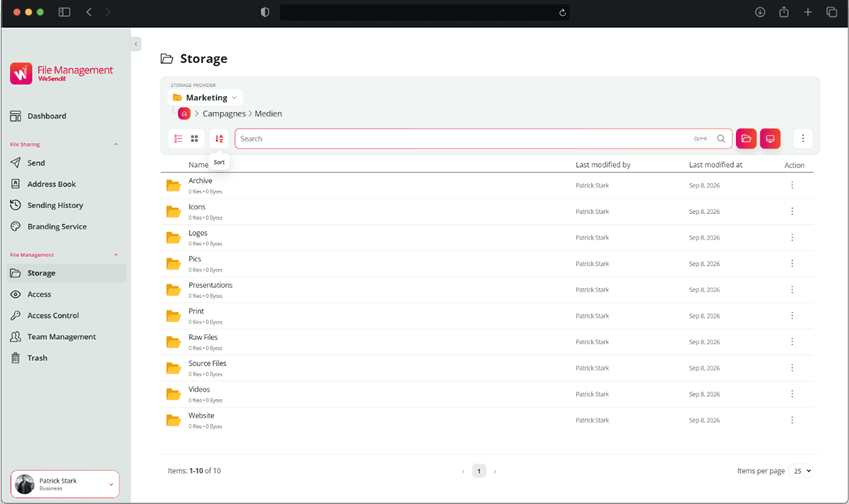The height and width of the screenshot is (504, 849).
Task: Toggle browser sidebar panel icon
Action: (x=65, y=12)
